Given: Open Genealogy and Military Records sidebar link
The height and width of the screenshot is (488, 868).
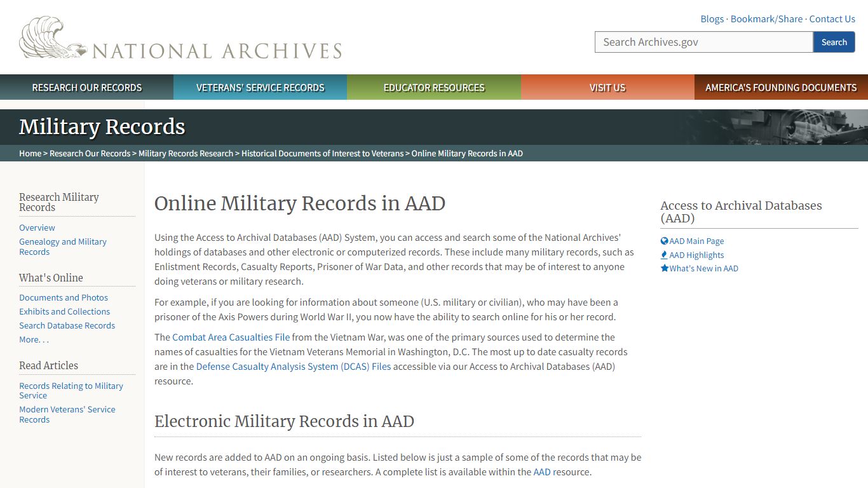Looking at the screenshot, I should coord(63,247).
